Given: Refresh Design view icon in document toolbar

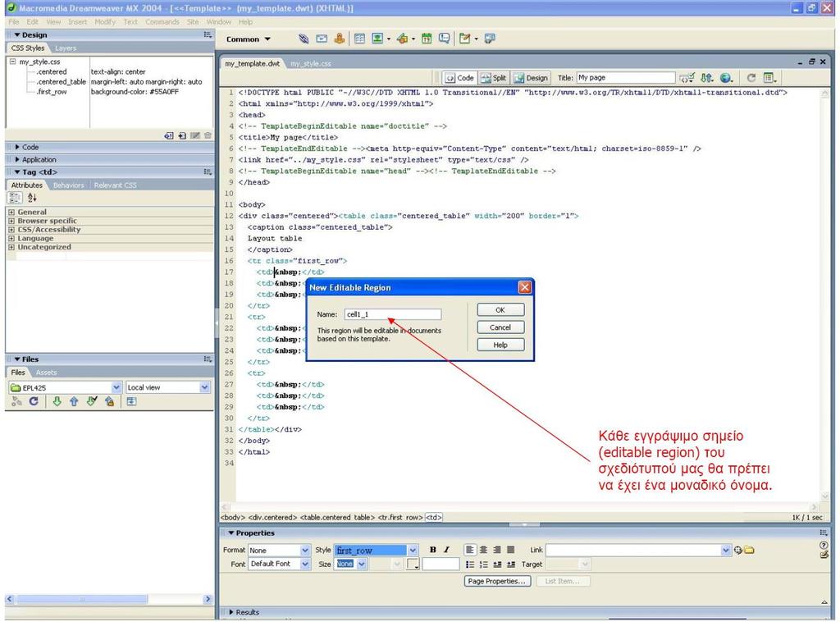Looking at the screenshot, I should [751, 78].
